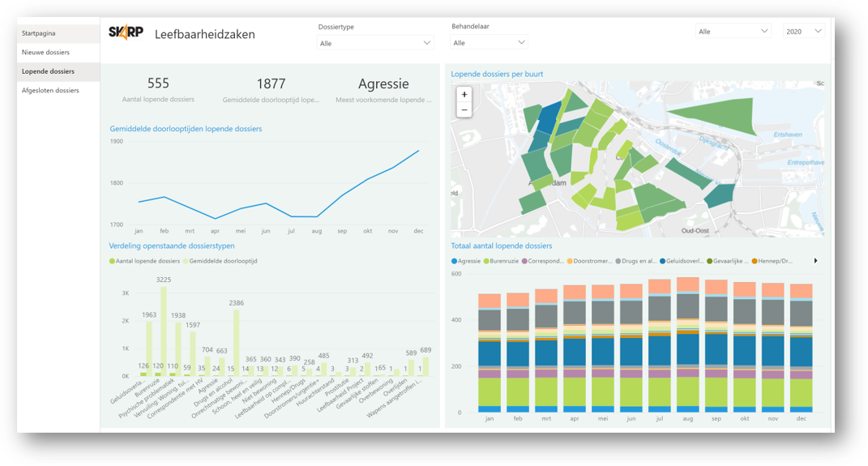Toggle the Drugs en alcohol legend item
Image resolution: width=868 pixels, height=466 pixels.
618,261
